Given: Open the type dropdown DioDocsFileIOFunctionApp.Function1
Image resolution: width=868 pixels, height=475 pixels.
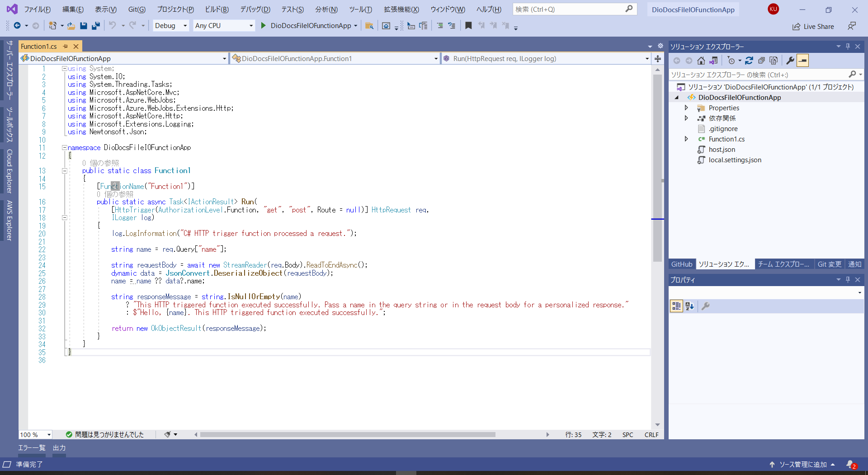Looking at the screenshot, I should (x=335, y=58).
